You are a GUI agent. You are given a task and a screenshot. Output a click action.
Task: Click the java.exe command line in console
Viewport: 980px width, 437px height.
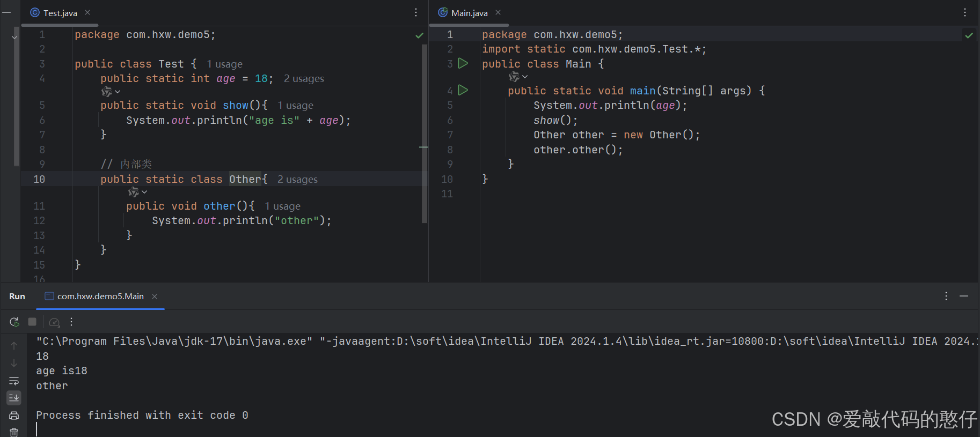(x=507, y=342)
